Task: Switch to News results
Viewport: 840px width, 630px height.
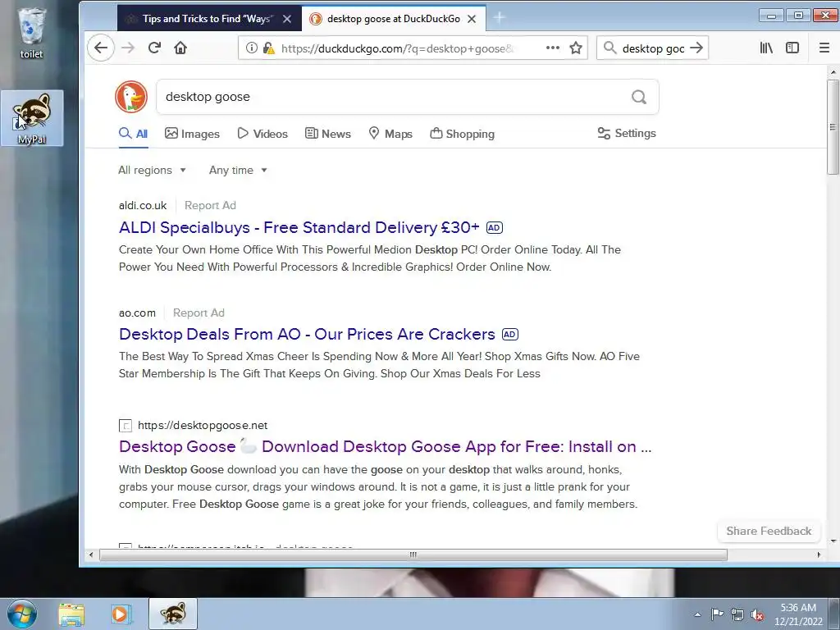Action: coord(328,134)
